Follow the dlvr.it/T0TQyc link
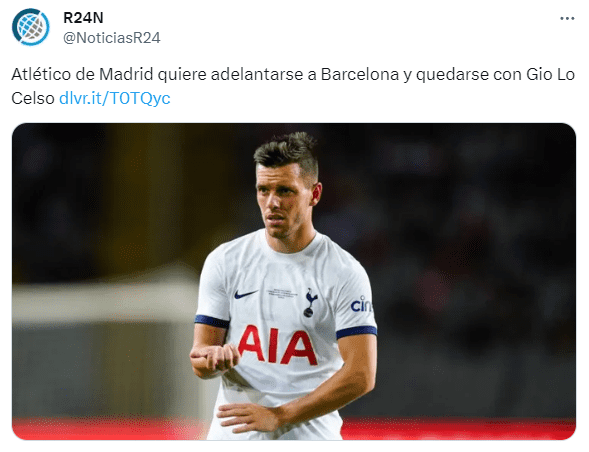This screenshot has width=589, height=452. point(115,98)
